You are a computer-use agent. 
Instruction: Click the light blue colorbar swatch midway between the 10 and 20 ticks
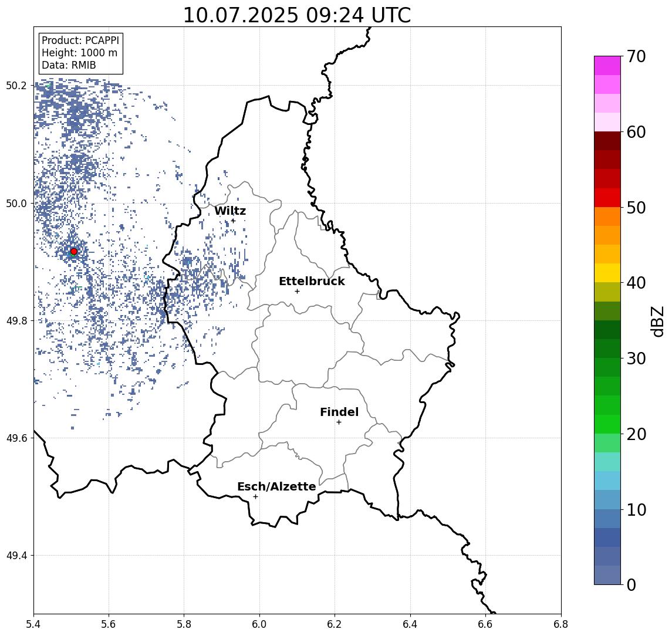click(x=607, y=481)
